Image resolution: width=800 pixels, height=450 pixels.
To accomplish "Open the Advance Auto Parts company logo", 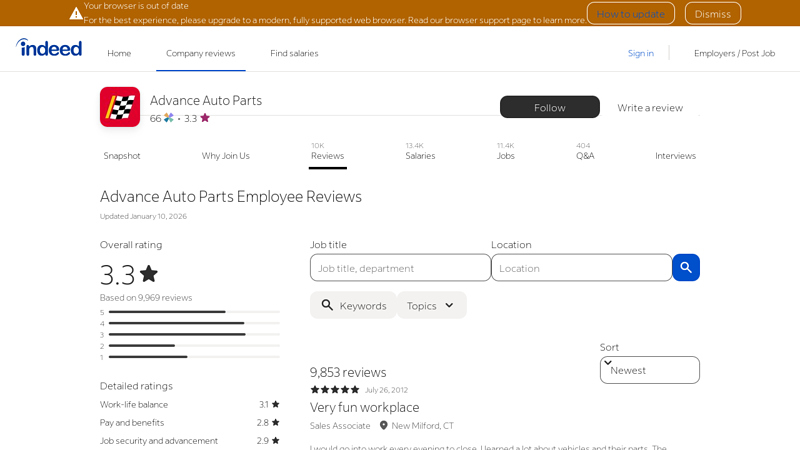I will tap(120, 107).
